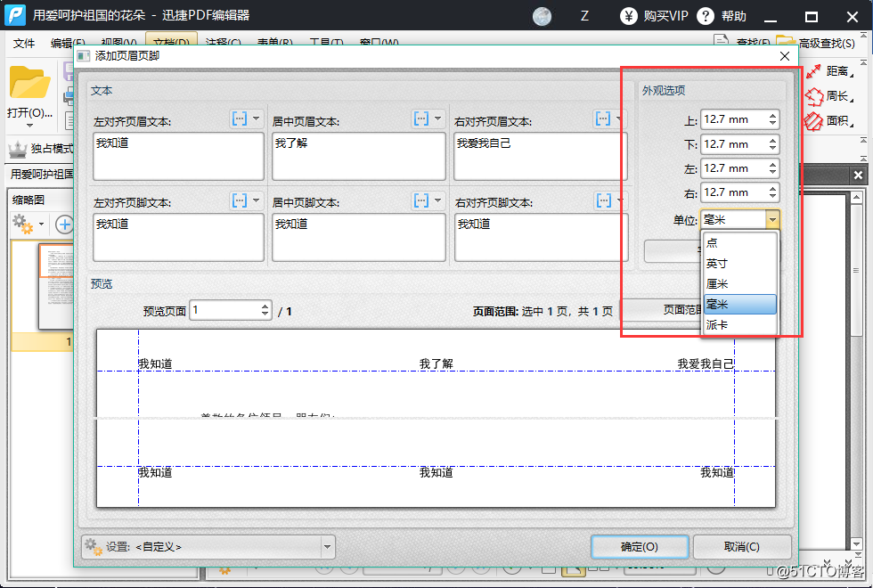Open 高级查找 advanced search

pos(816,43)
